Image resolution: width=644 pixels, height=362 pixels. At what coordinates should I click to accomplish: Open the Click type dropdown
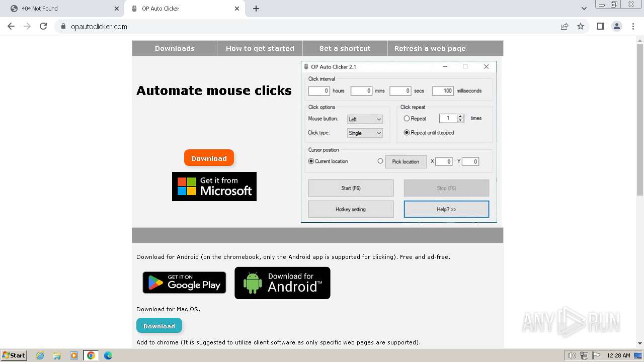point(365,133)
